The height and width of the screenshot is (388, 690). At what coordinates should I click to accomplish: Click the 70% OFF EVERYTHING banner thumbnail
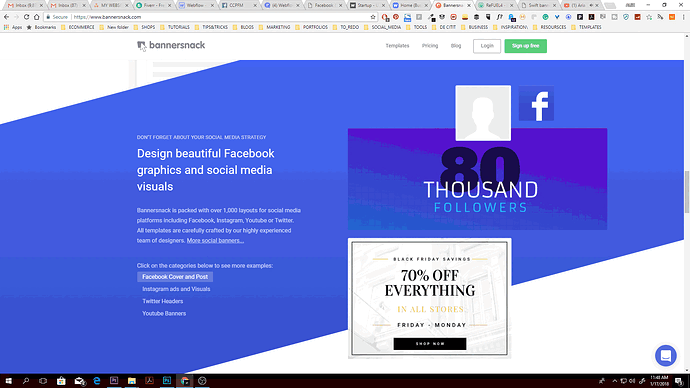coord(429,298)
